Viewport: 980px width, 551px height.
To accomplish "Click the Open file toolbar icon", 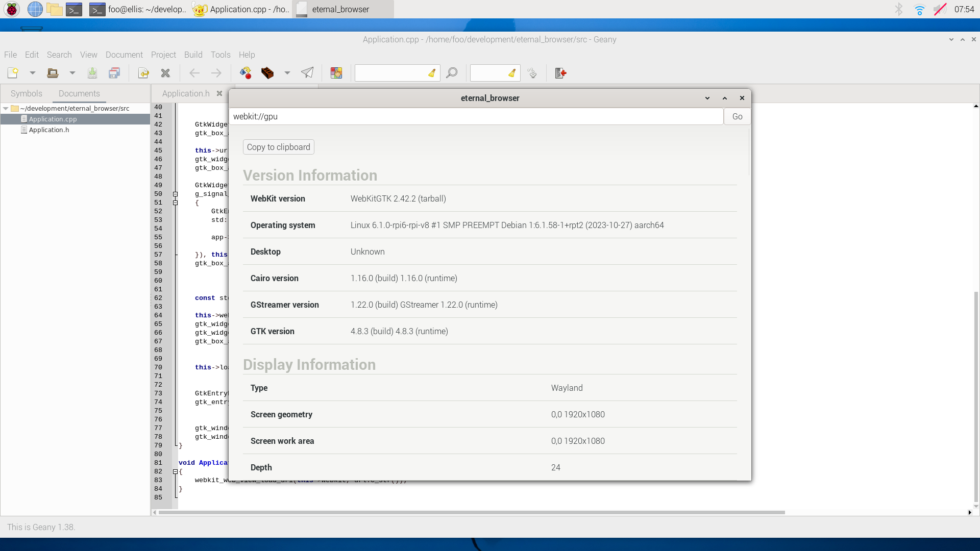I will [52, 73].
